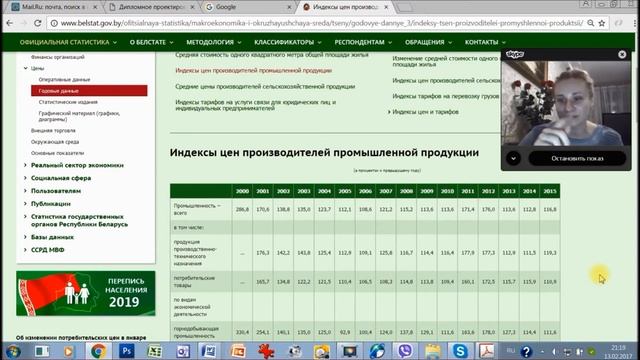Image resolution: width=640 pixels, height=360 pixels.
Task: Expand Реальный сектор экономики in sidebar
Action: [x=25, y=165]
